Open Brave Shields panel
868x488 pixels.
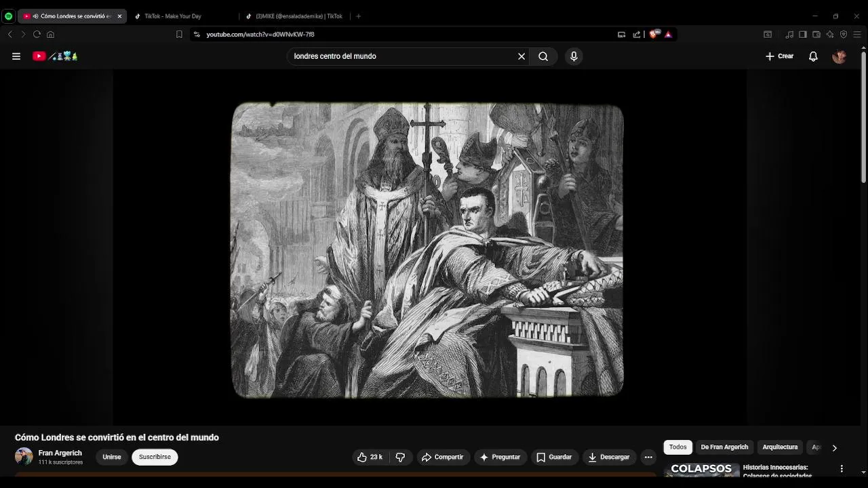(654, 35)
